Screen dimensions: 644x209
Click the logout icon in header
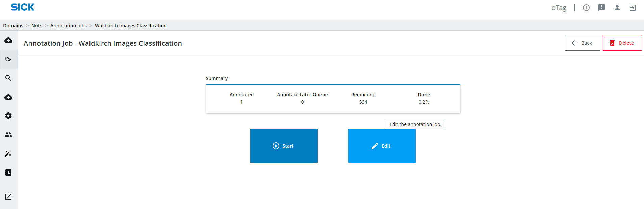pos(633,8)
